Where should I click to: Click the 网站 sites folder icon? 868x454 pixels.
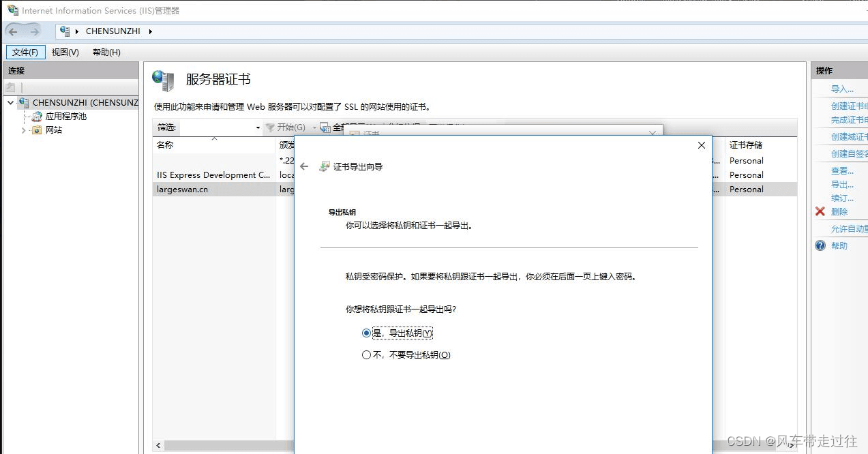point(37,130)
